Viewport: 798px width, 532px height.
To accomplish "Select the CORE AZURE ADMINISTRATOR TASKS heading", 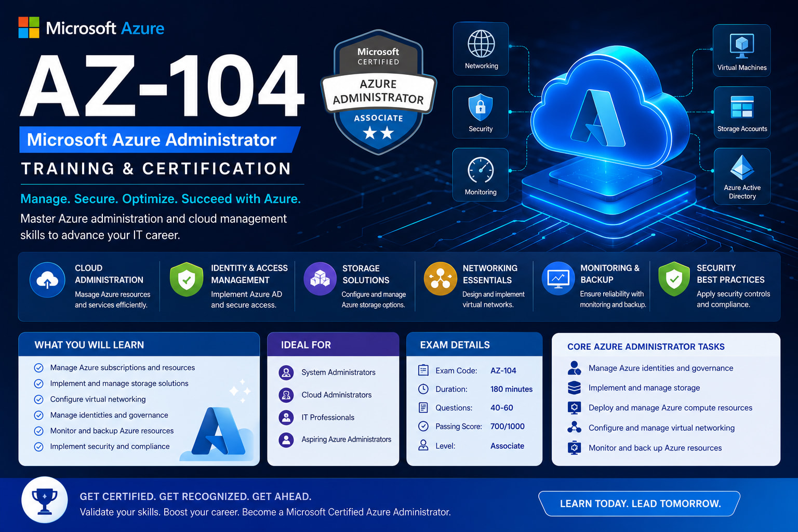I will [646, 347].
